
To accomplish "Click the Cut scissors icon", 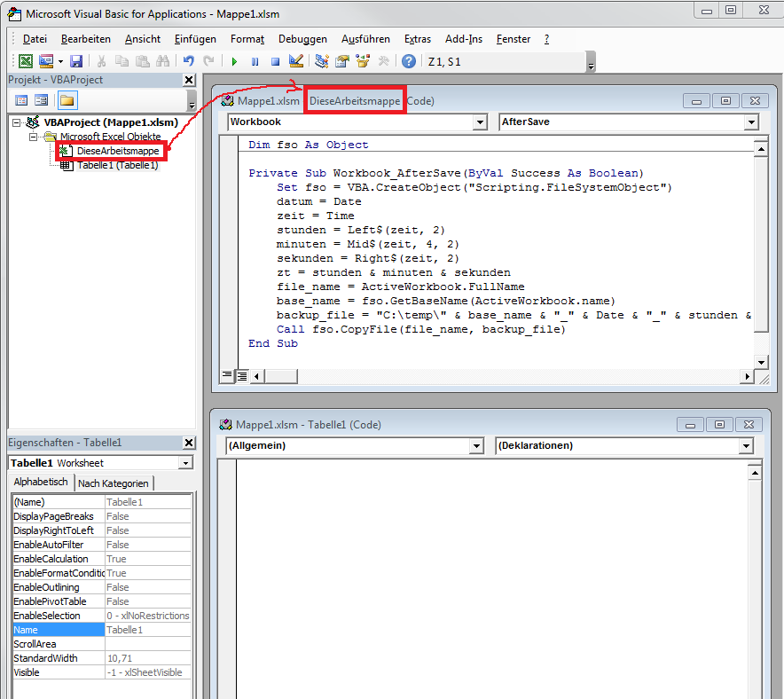I will tap(101, 61).
